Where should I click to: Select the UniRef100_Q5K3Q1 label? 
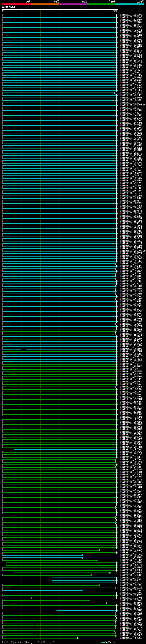[131, 548]
